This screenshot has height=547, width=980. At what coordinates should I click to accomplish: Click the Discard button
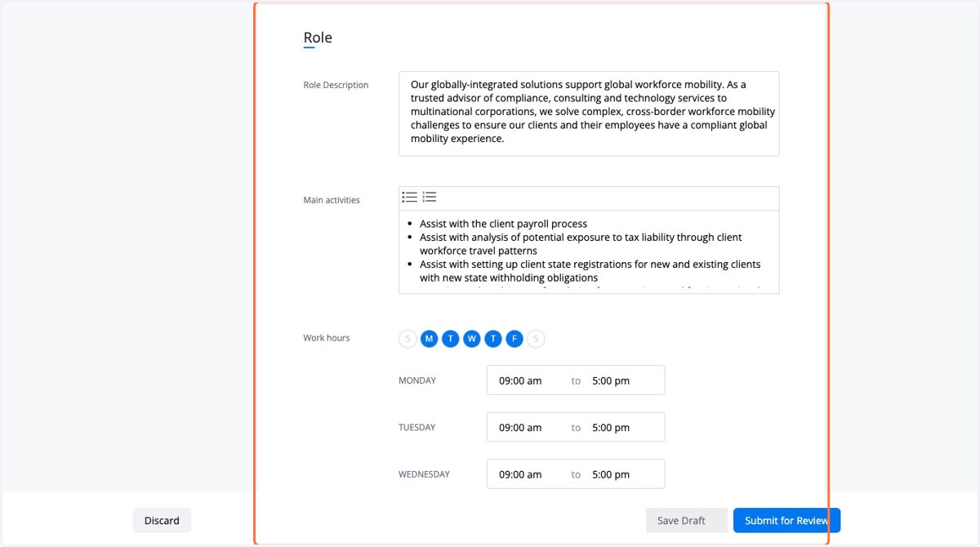[x=162, y=521]
